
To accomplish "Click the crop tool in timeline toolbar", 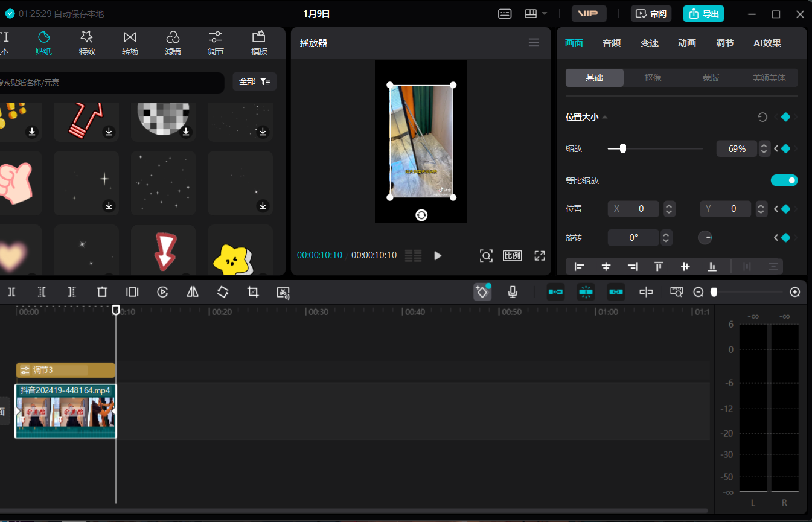I will 253,292.
